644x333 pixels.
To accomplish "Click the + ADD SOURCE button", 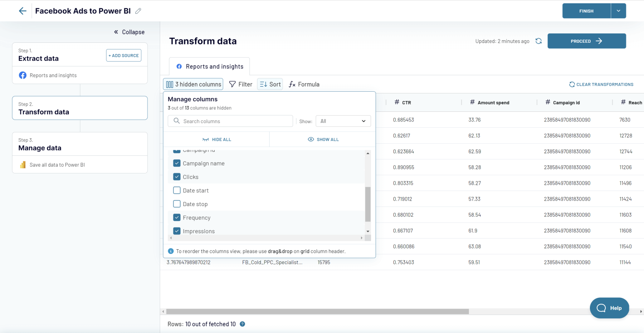I will (x=123, y=55).
